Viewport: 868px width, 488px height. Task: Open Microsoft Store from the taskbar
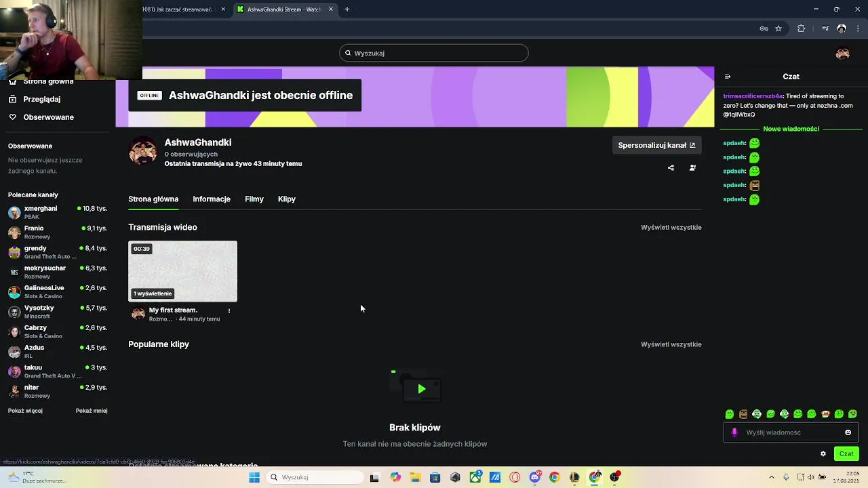pos(435,477)
